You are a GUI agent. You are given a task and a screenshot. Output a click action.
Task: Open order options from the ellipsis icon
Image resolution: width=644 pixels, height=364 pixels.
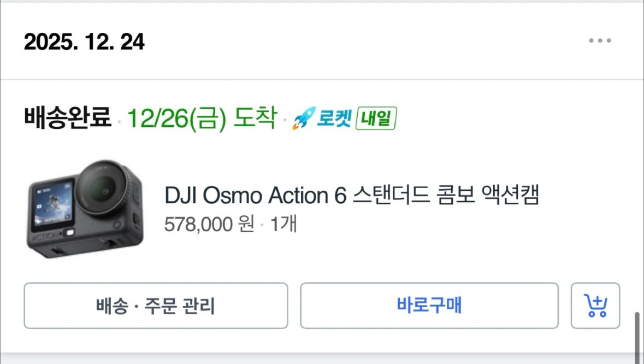click(x=600, y=40)
